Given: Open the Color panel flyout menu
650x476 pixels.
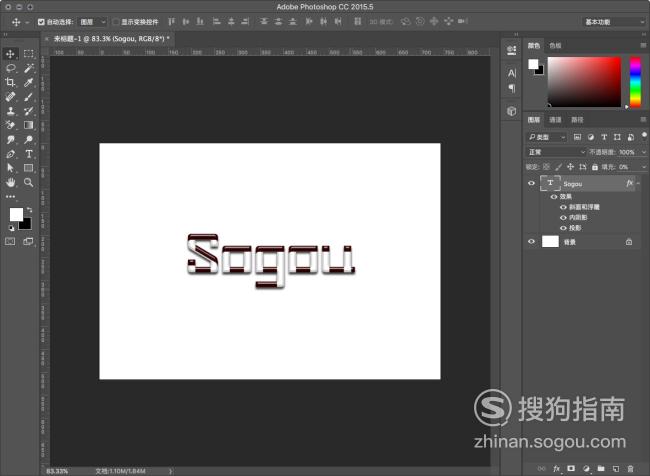Looking at the screenshot, I should coord(643,45).
